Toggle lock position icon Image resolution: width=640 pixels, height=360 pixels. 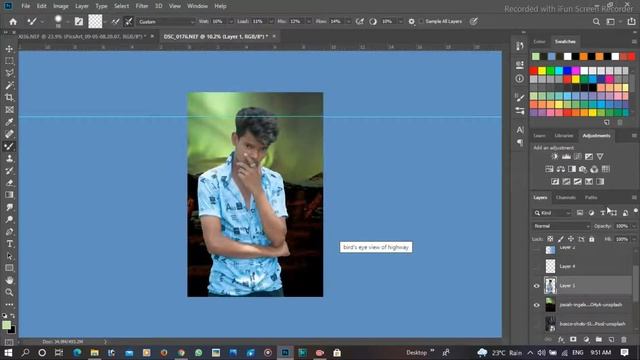click(571, 239)
